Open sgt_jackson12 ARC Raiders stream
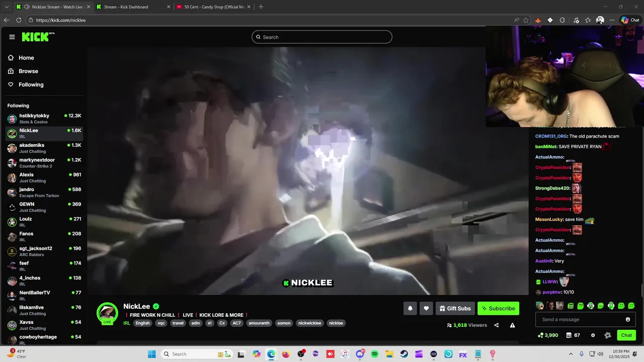Screen dimensions: 644x362 click(x=44, y=251)
